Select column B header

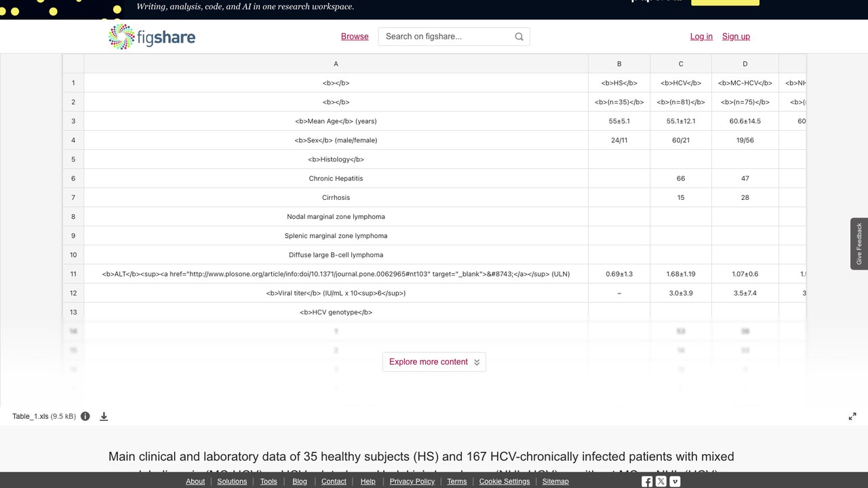(619, 64)
